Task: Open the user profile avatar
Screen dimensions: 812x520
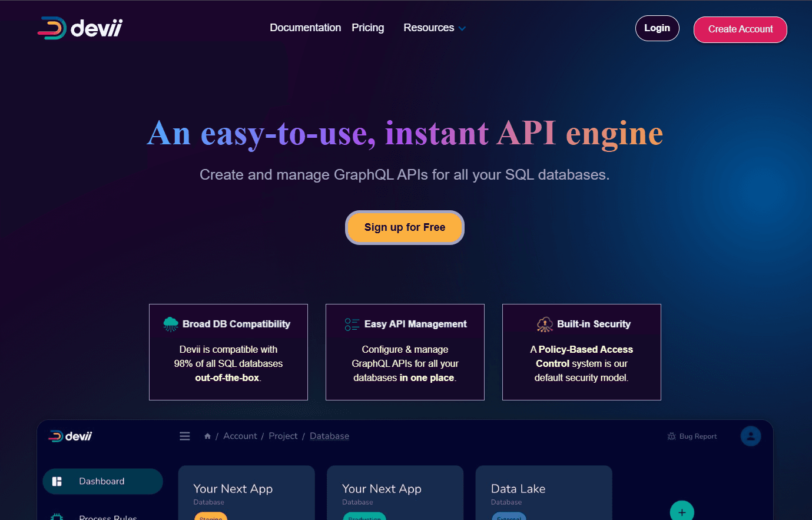Action: coord(751,436)
